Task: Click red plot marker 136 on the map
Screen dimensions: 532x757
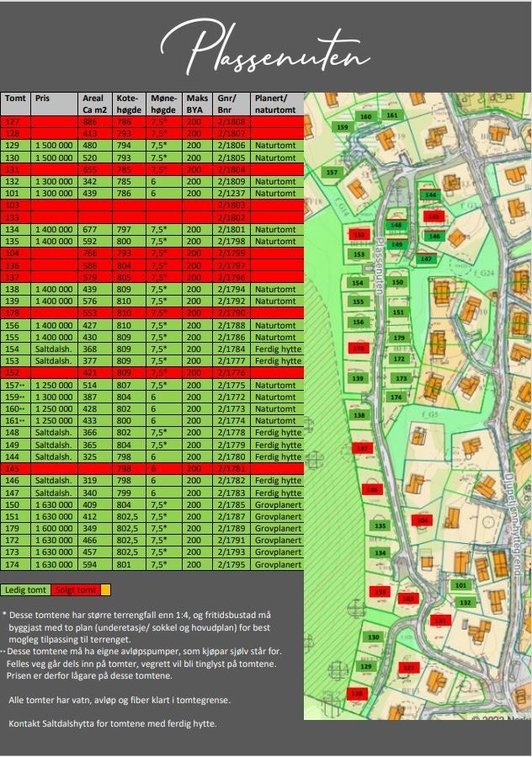Action: 372,489
